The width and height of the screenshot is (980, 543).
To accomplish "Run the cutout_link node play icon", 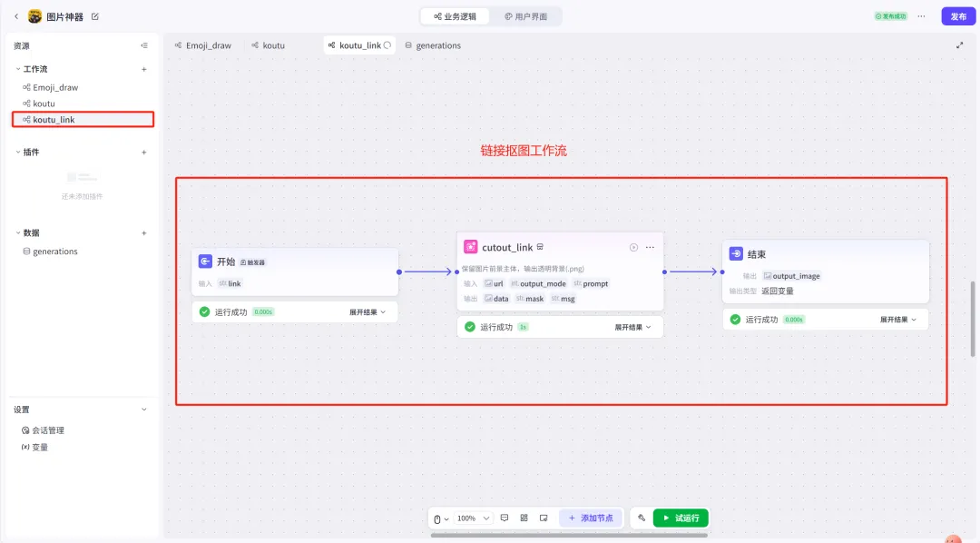I will tap(633, 247).
